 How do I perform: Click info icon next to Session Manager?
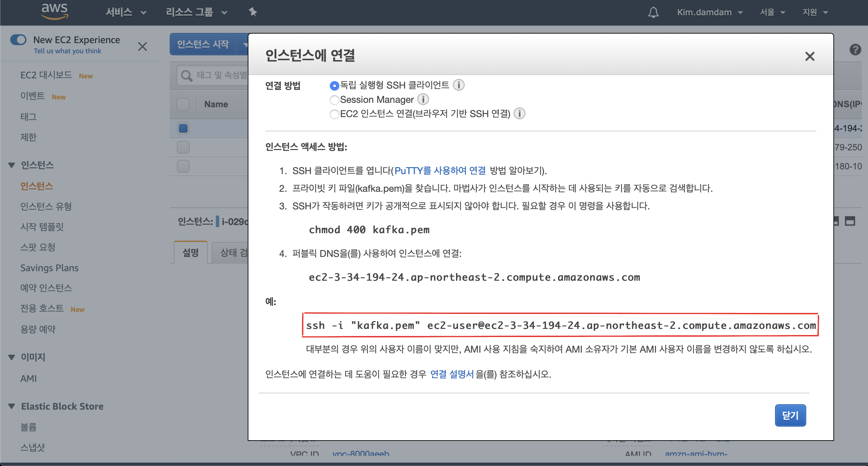tap(423, 99)
